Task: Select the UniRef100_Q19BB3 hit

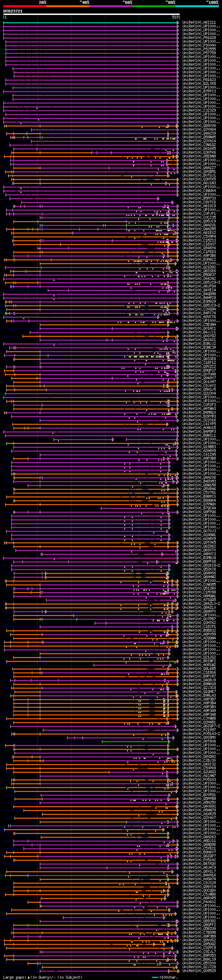Action: tap(199, 447)
